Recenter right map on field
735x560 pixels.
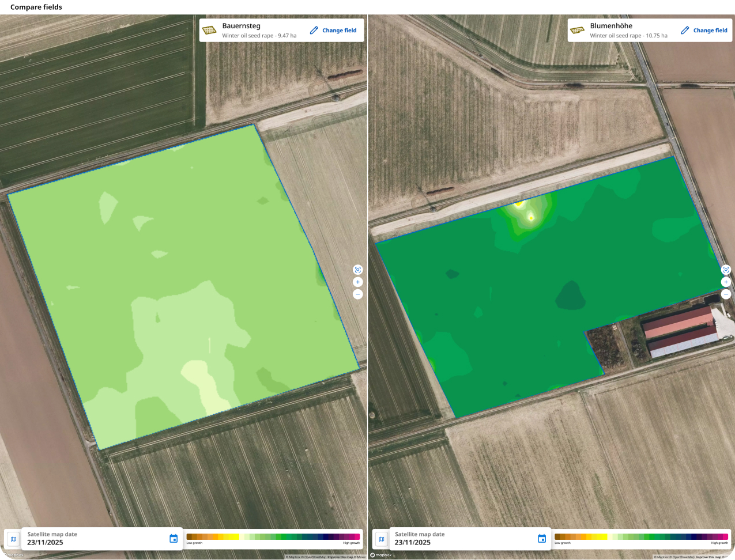coord(726,270)
